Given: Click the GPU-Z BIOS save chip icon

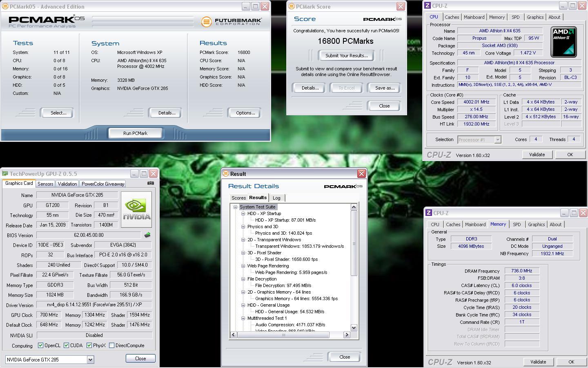Looking at the screenshot, I should [x=147, y=235].
